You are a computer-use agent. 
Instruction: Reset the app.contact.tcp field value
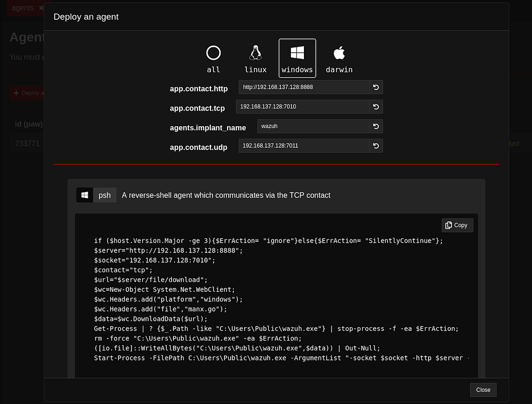pos(376,107)
